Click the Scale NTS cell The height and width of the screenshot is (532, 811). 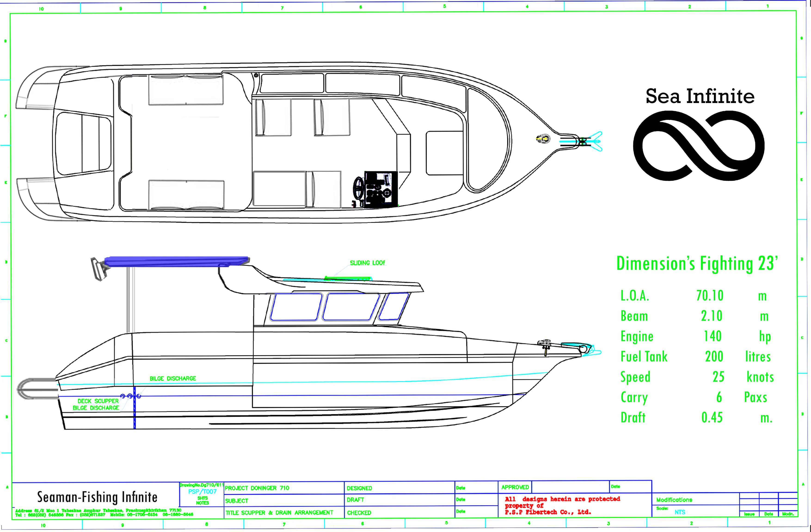tap(679, 512)
